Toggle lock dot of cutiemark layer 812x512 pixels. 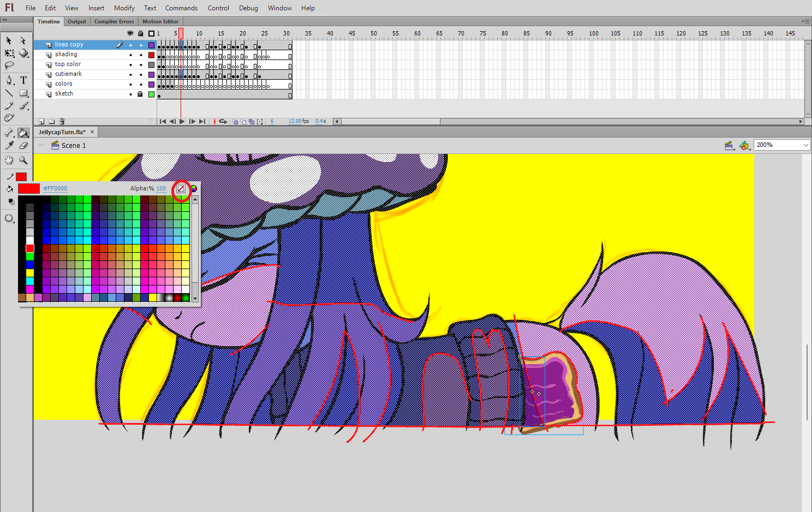(141, 74)
